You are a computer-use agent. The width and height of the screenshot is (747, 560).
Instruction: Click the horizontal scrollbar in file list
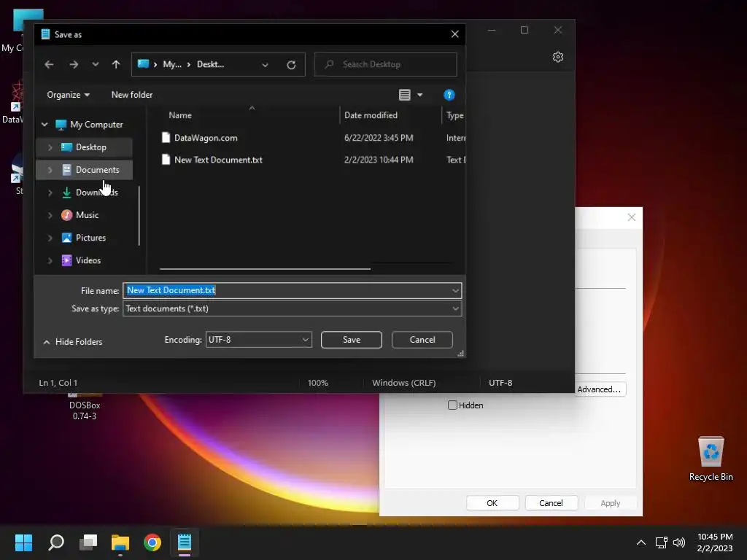(x=265, y=268)
